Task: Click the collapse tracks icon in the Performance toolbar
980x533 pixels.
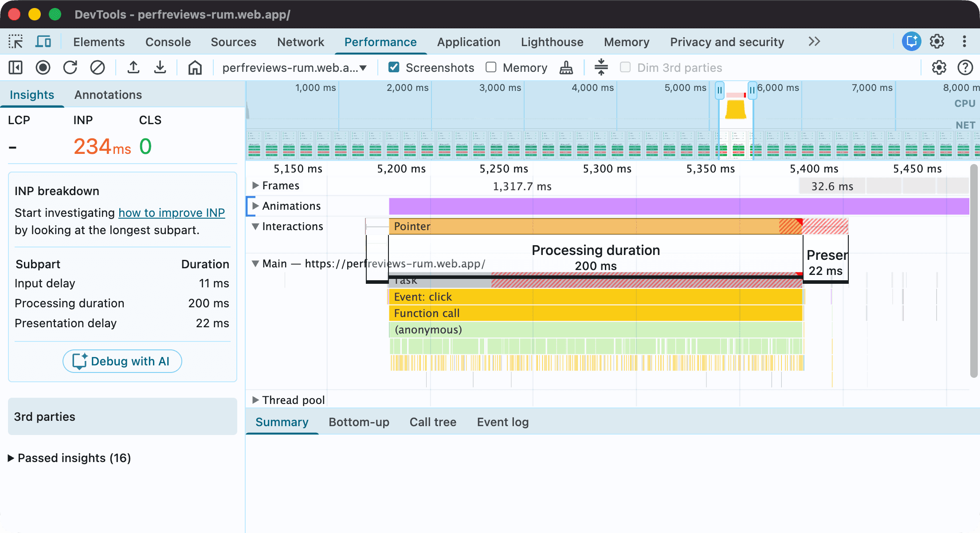Action: (601, 67)
